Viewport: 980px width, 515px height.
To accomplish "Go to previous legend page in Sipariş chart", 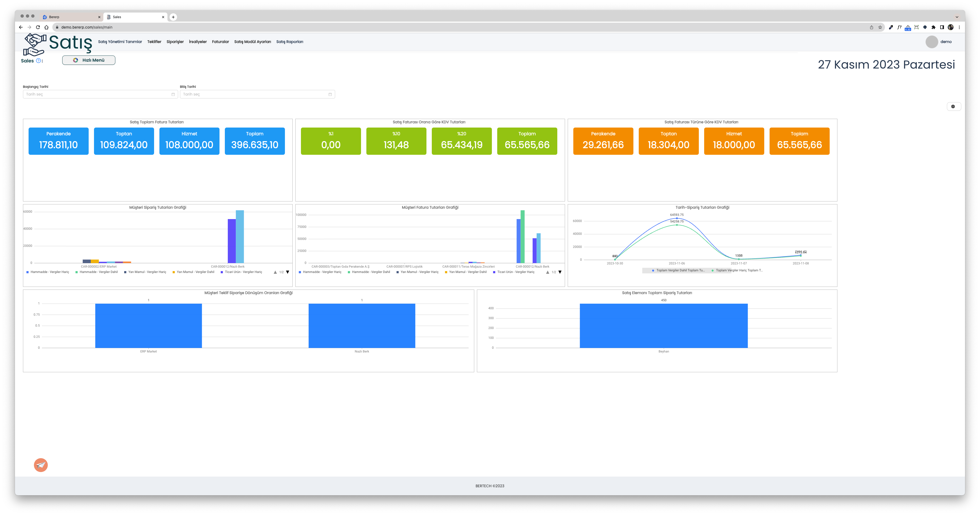I will click(275, 272).
